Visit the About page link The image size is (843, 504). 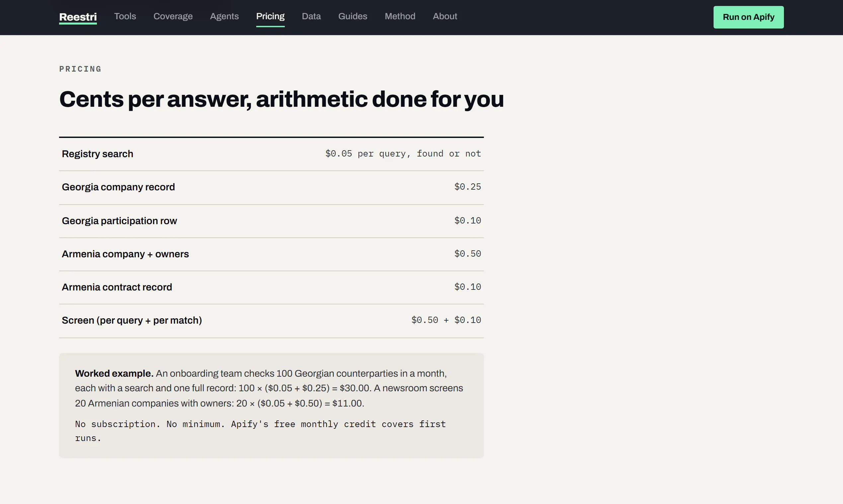coord(445,16)
